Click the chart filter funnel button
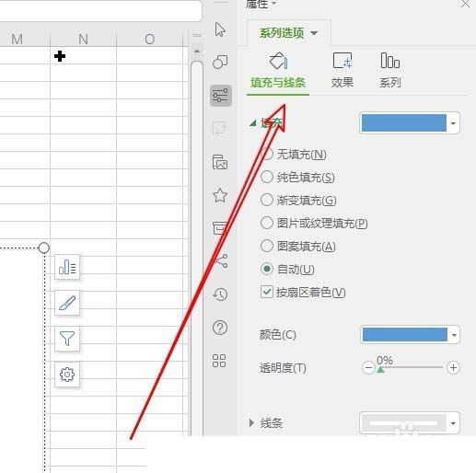 pos(67,339)
